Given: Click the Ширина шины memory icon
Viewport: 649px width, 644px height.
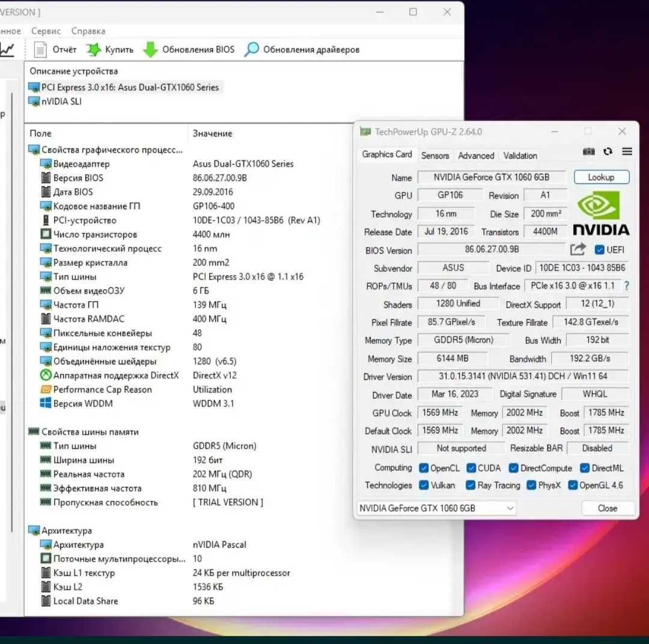Looking at the screenshot, I should click(46, 460).
